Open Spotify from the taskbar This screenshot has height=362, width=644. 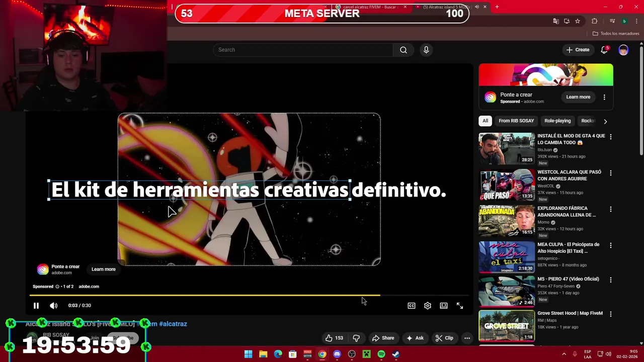tap(381, 354)
